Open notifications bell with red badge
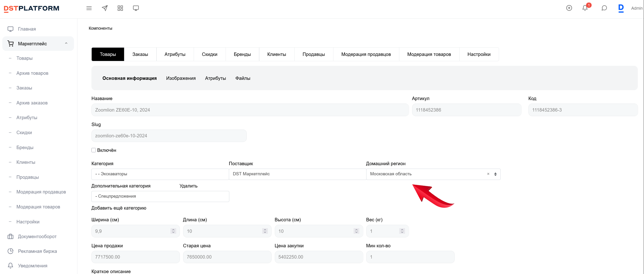 [585, 8]
